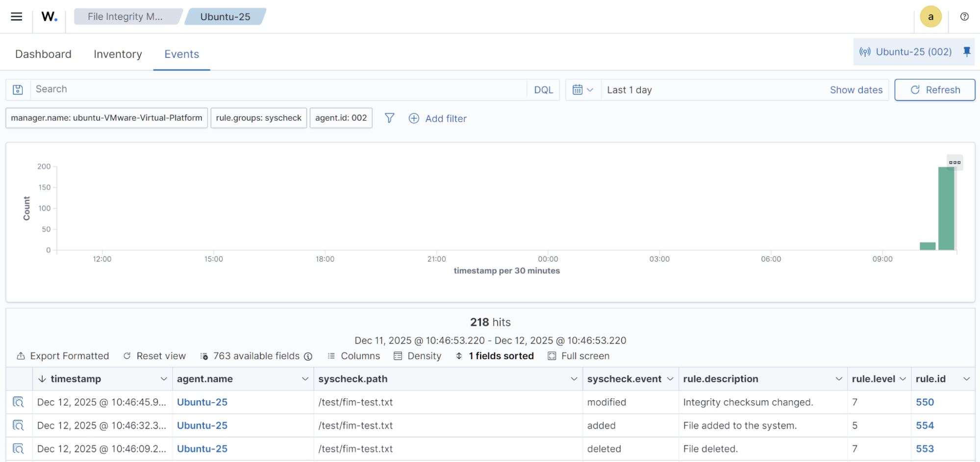Inspect the File deleted event document icon
The image size is (980, 462).
pyautogui.click(x=18, y=449)
